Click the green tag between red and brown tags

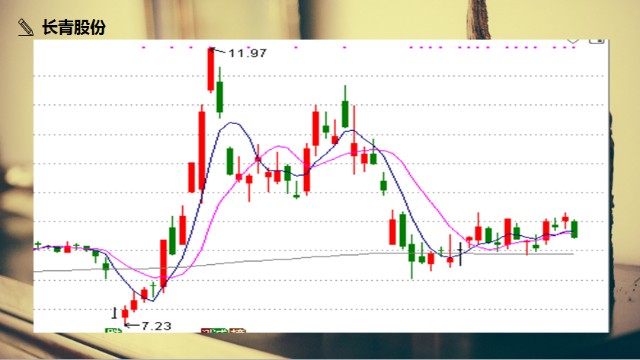coord(221,330)
